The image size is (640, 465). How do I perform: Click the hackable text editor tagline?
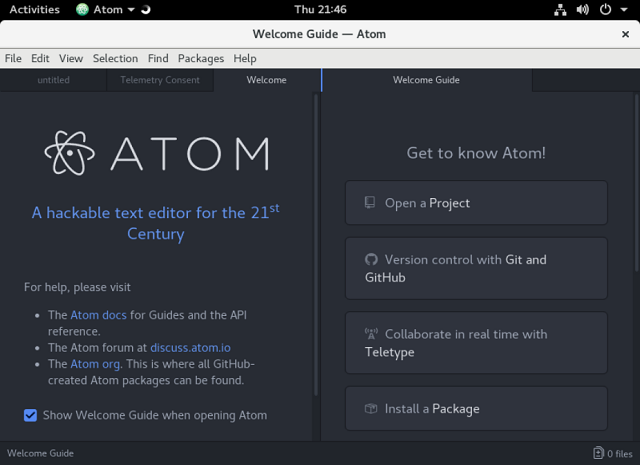pyautogui.click(x=156, y=223)
